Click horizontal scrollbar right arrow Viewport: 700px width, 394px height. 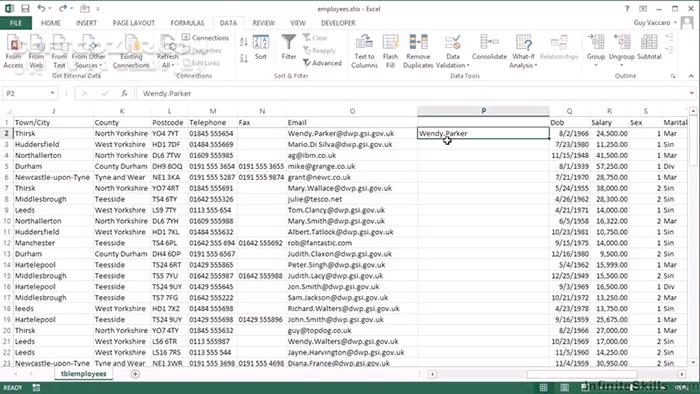click(x=682, y=374)
